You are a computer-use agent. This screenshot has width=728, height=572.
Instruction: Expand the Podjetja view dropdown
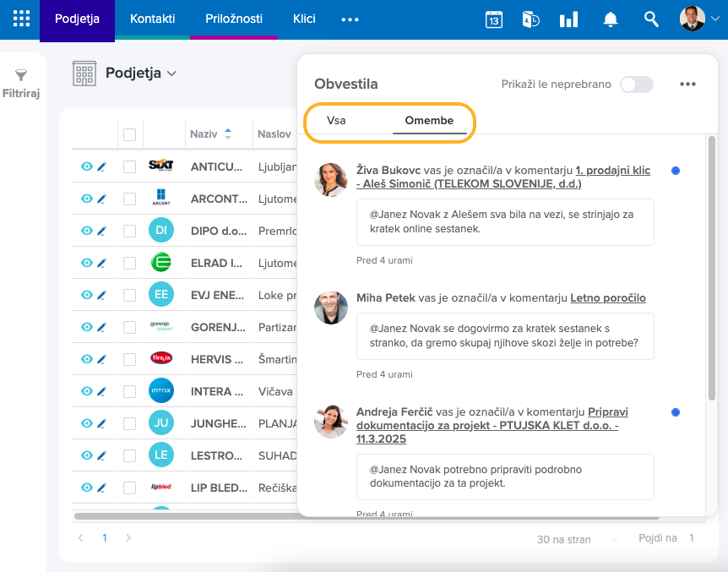pos(172,74)
